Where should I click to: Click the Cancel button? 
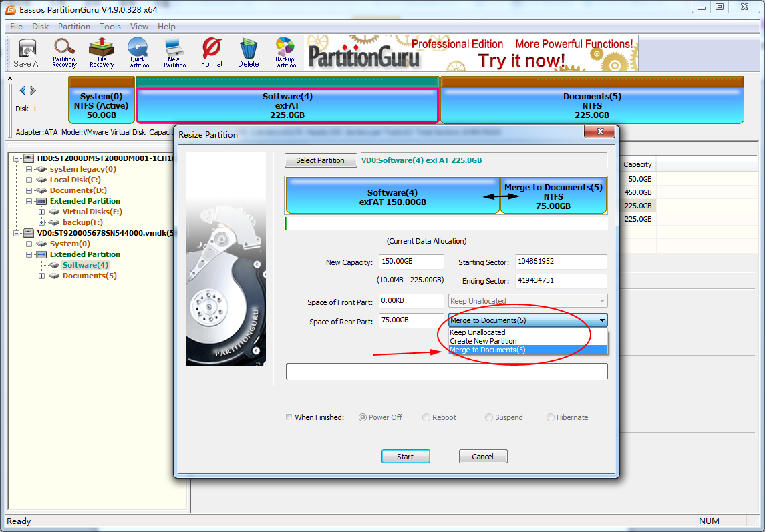tap(483, 457)
